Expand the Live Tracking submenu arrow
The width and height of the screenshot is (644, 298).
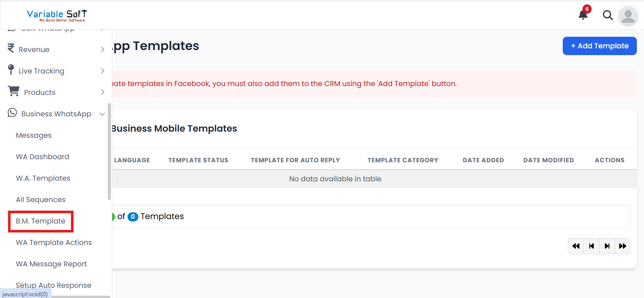click(x=103, y=71)
